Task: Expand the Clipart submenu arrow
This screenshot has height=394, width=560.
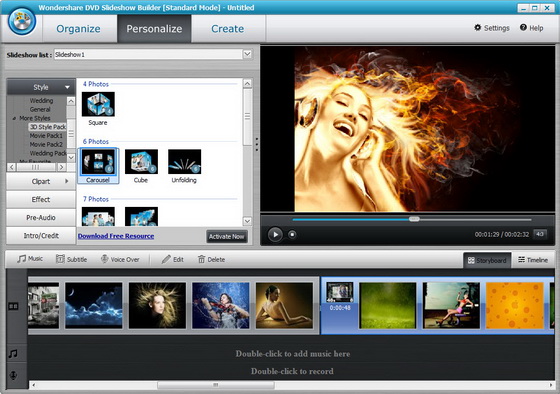Action: pos(66,181)
